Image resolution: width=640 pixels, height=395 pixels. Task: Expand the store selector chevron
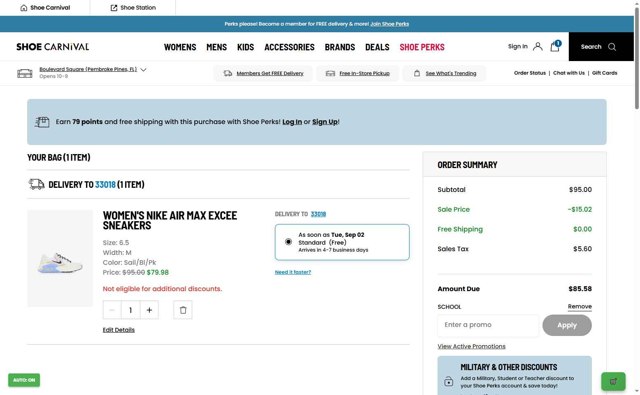point(143,70)
